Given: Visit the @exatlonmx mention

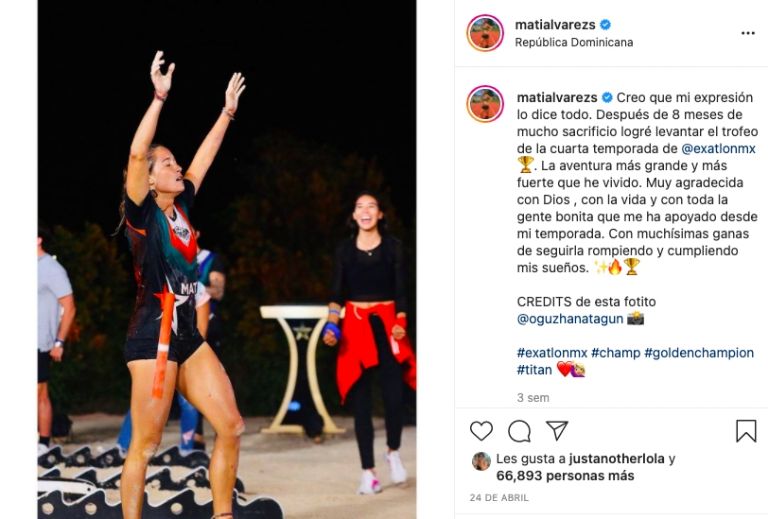Looking at the screenshot, I should point(718,149).
